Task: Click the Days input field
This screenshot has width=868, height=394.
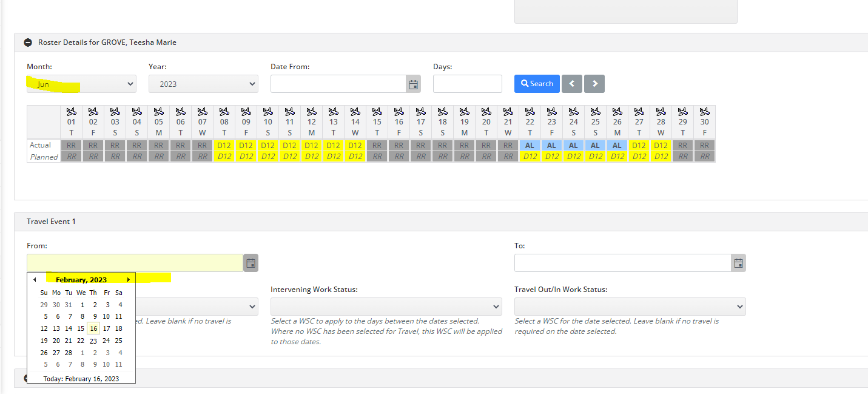Action: click(468, 84)
